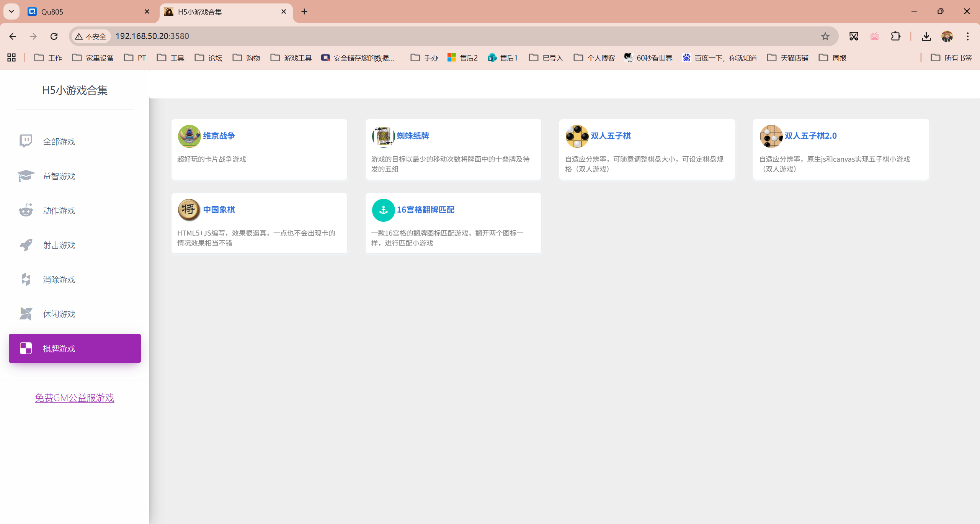
Task: Click the graduation cap 益智游戏 icon
Action: click(x=26, y=176)
